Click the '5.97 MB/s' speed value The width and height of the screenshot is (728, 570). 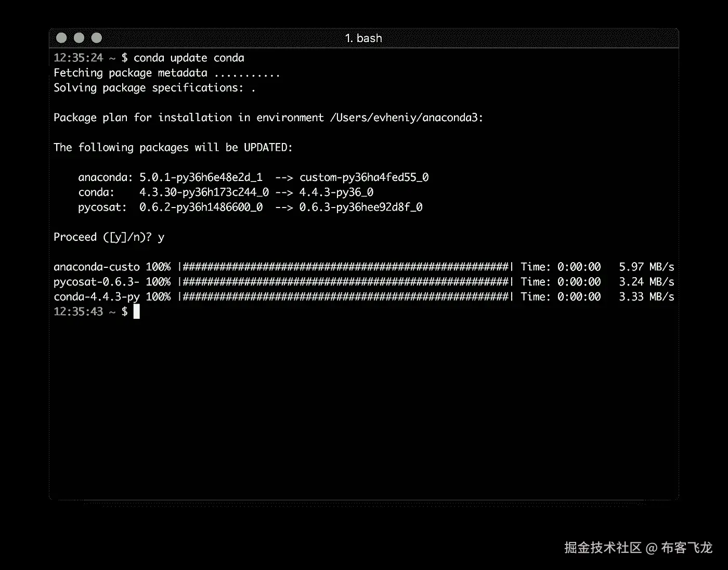click(x=646, y=267)
